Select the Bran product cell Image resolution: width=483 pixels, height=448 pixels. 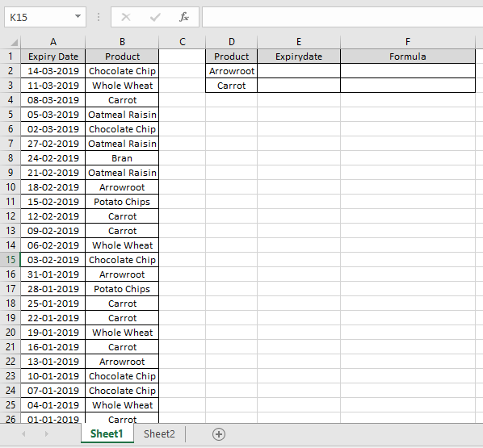point(122,158)
